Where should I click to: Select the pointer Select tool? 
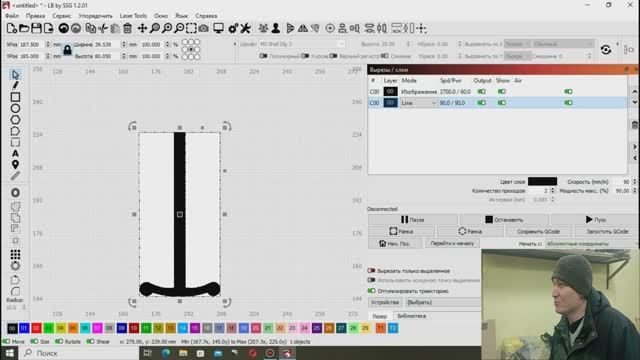coord(15,75)
